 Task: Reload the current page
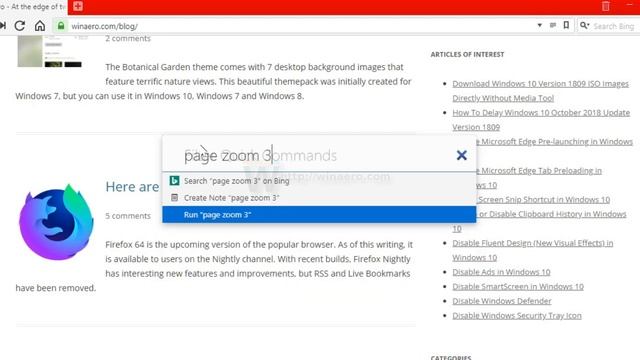point(20,26)
